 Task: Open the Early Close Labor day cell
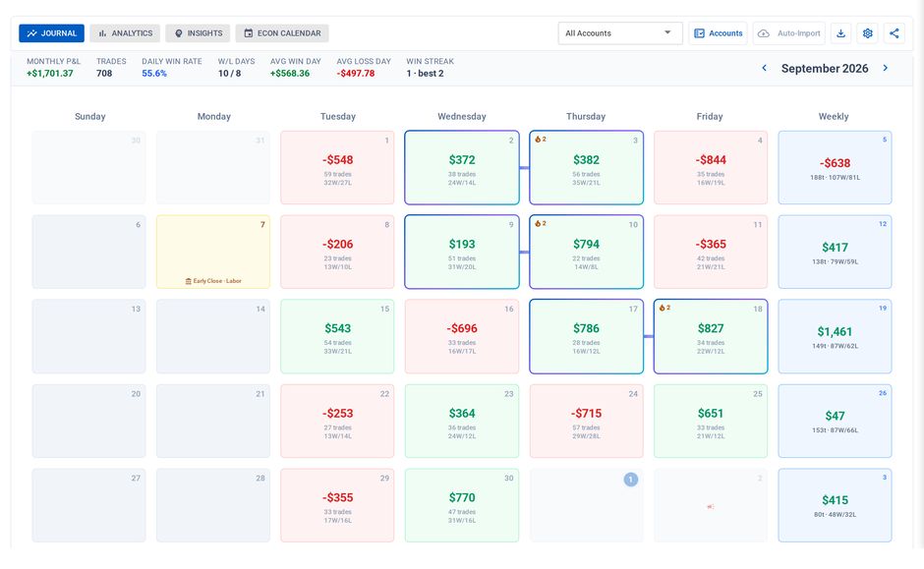tap(213, 253)
